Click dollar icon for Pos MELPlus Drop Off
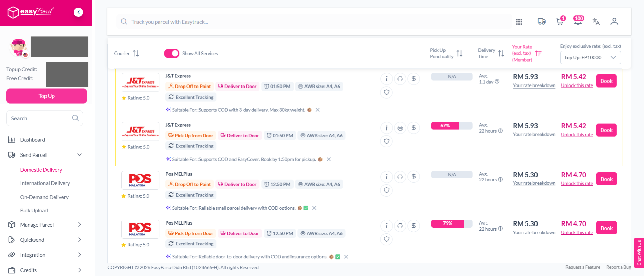 (x=413, y=177)
